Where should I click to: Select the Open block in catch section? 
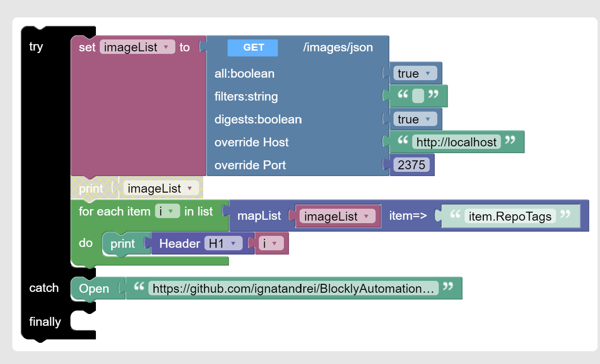[94, 288]
